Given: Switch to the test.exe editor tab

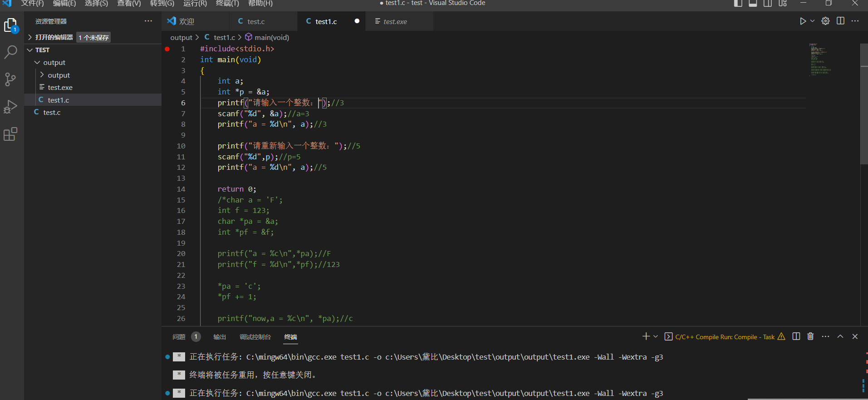Looking at the screenshot, I should click(399, 21).
